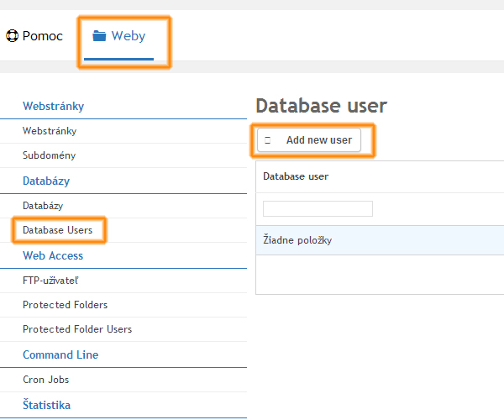Open Protected Folder Users page
Image resolution: width=504 pixels, height=420 pixels.
[77, 329]
